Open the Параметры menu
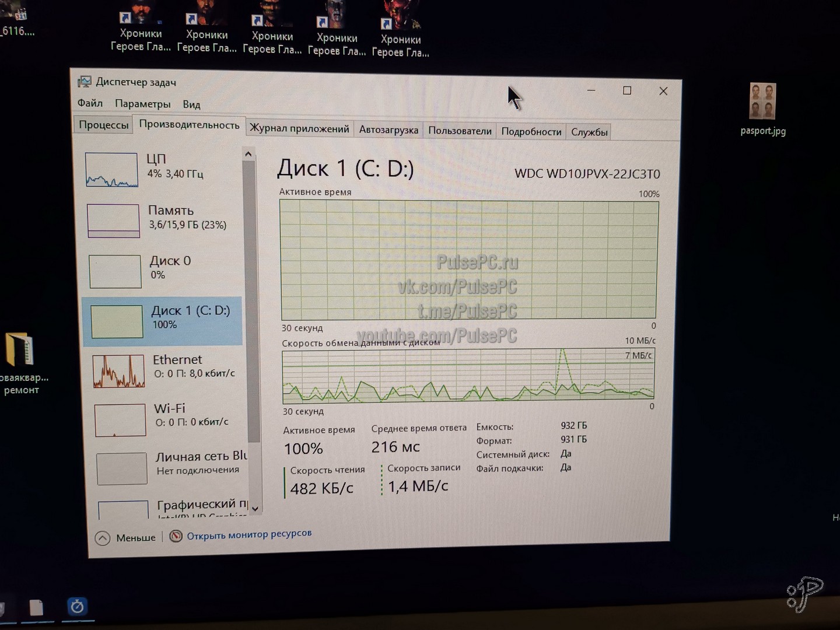This screenshot has width=840, height=630. point(142,104)
